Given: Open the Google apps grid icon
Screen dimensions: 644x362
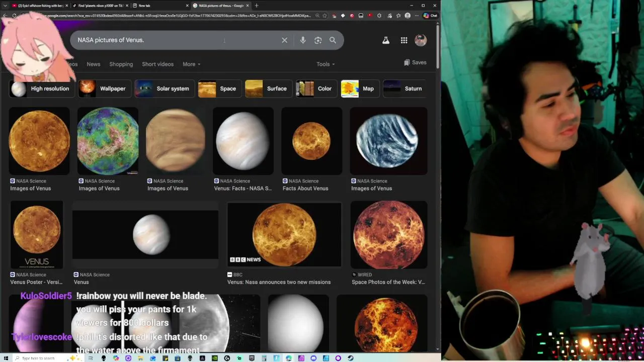Looking at the screenshot, I should point(404,40).
